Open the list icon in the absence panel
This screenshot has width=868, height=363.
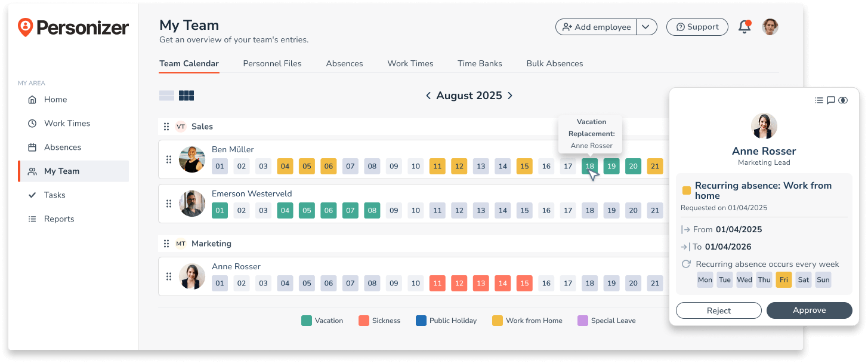coord(819,100)
